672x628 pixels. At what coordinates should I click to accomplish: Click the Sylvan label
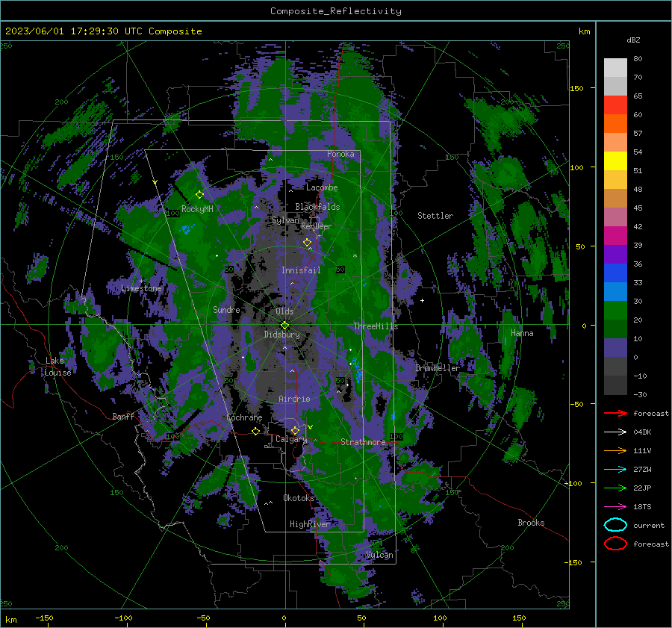pyautogui.click(x=285, y=220)
